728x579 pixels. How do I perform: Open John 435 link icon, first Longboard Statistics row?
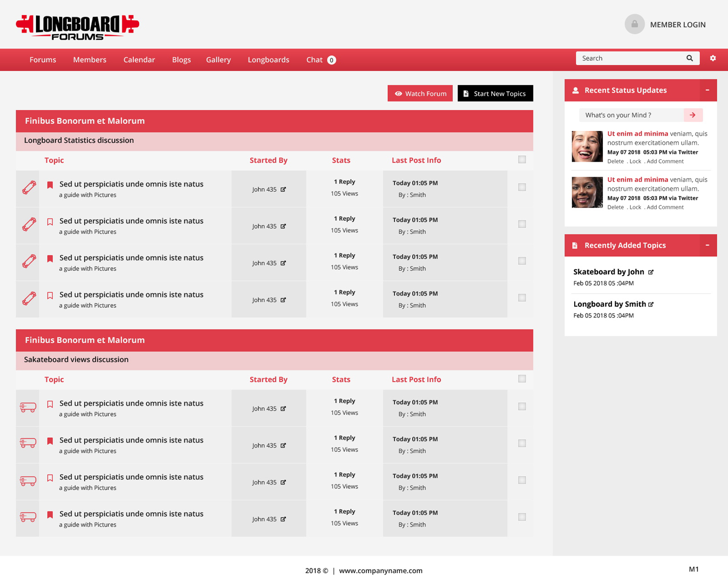coord(283,189)
